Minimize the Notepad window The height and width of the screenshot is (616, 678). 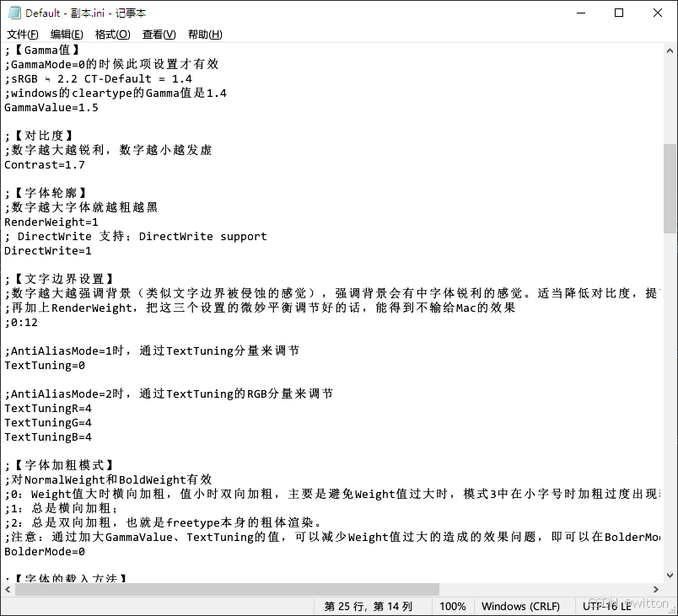tap(581, 13)
